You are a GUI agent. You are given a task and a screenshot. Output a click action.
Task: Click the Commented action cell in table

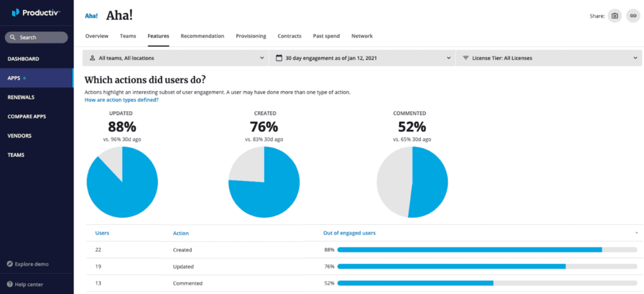point(187,283)
